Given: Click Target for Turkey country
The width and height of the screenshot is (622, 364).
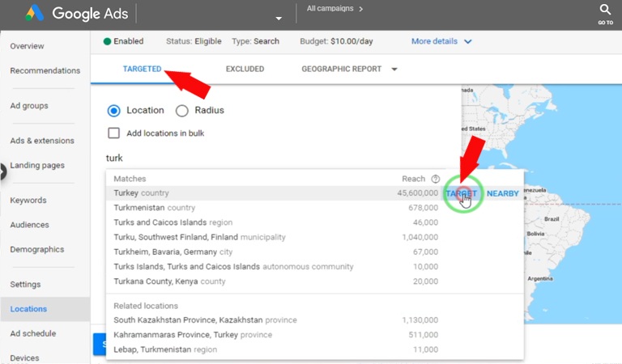Looking at the screenshot, I should click(461, 193).
